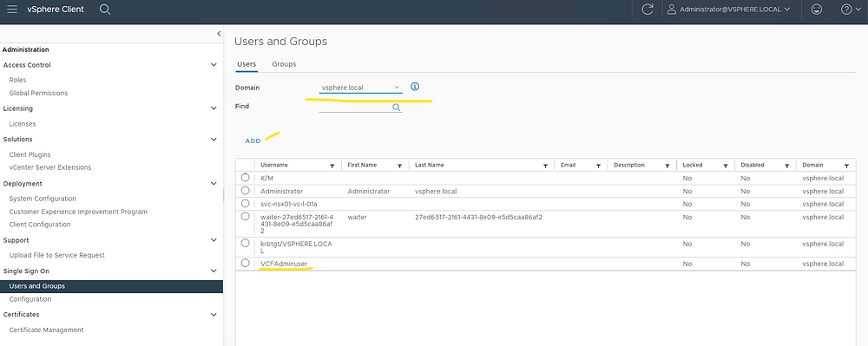
Task: Refresh the vSphere Client view
Action: (648, 10)
